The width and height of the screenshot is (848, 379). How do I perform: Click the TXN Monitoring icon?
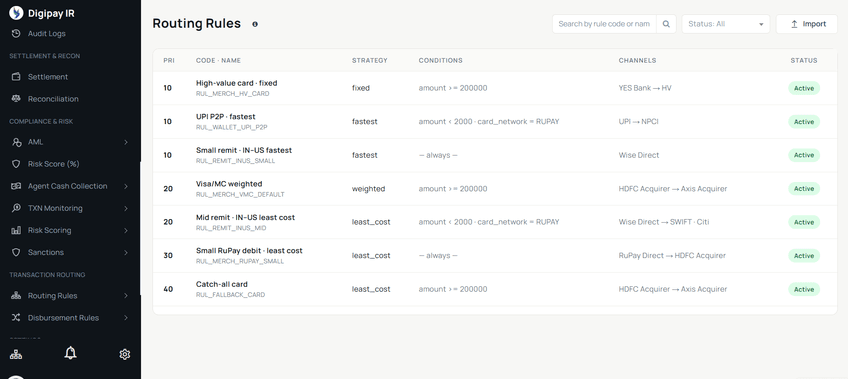[16, 208]
